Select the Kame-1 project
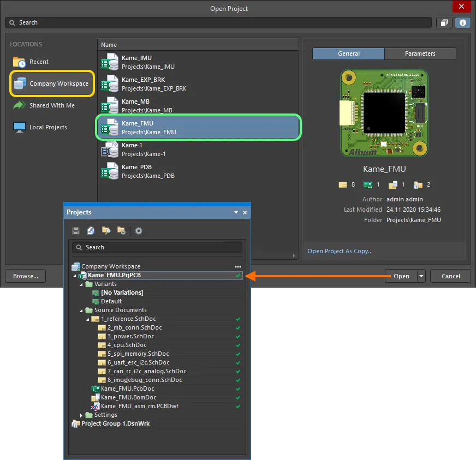476x460 pixels. point(198,150)
